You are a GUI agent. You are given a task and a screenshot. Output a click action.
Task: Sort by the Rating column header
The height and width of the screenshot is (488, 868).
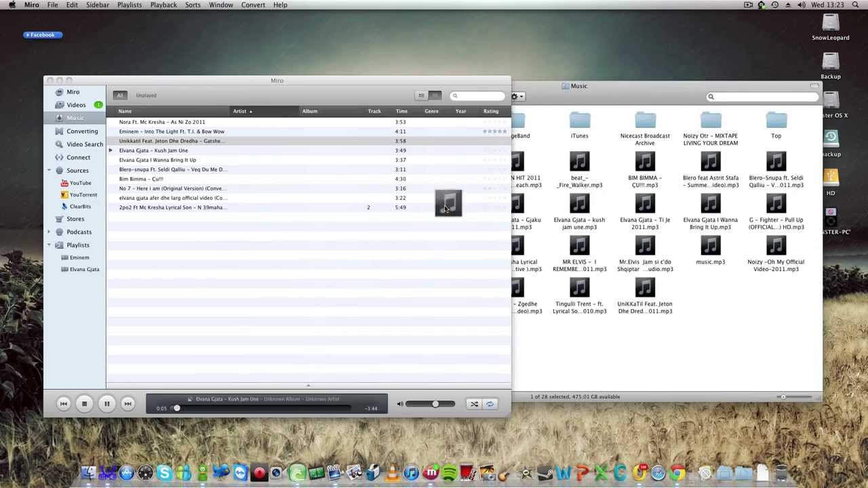491,111
